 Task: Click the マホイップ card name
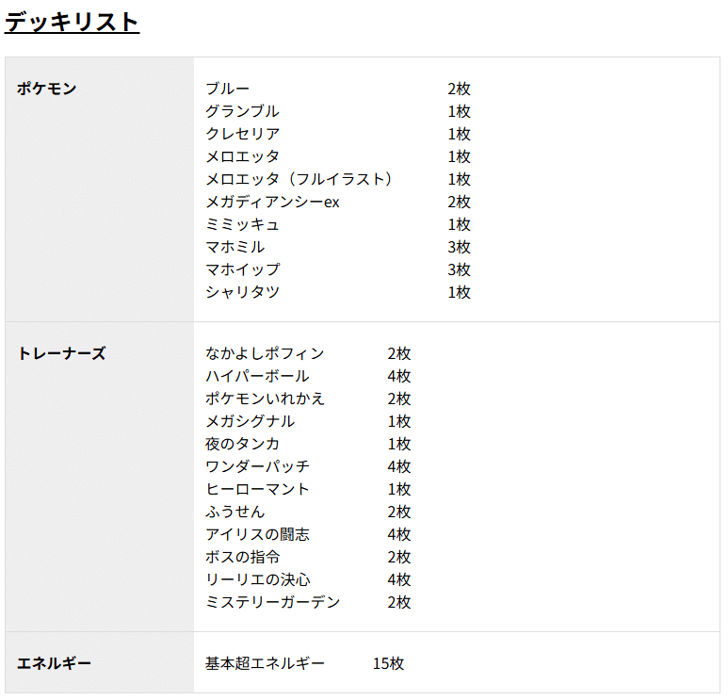pyautogui.click(x=243, y=269)
